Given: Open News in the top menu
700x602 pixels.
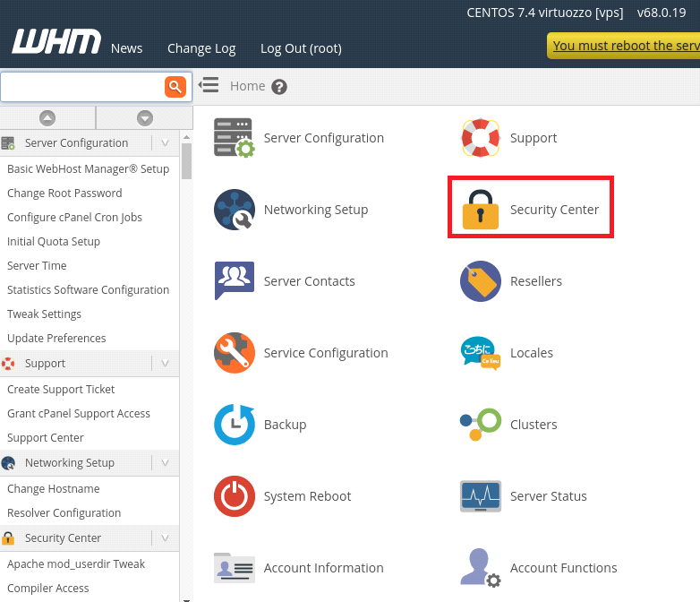Looking at the screenshot, I should coord(127,48).
